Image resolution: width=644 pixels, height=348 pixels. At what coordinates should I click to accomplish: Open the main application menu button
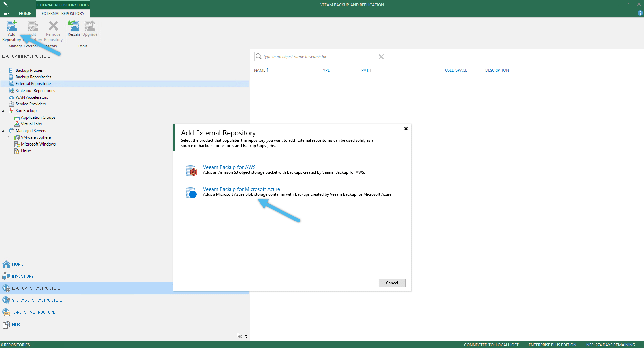(6, 13)
